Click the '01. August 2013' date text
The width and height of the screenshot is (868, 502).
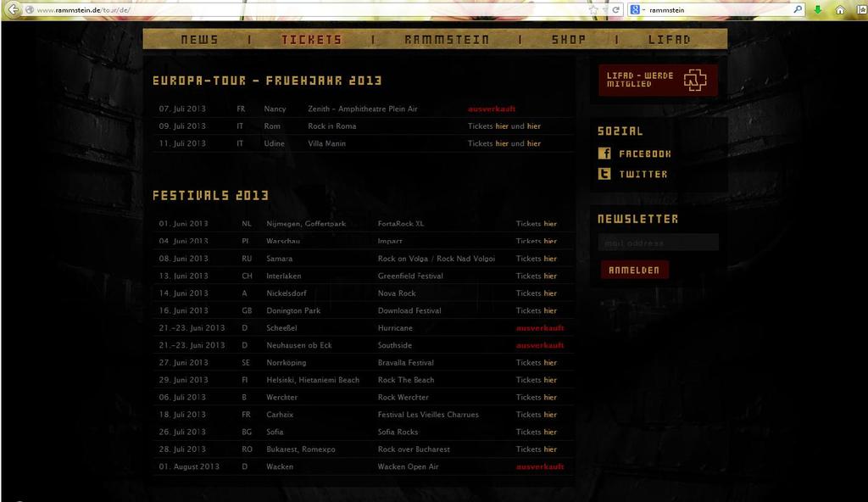189,466
